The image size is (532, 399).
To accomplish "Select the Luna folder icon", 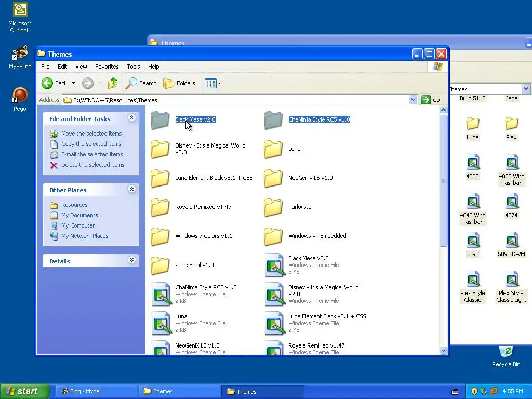I will (x=273, y=149).
